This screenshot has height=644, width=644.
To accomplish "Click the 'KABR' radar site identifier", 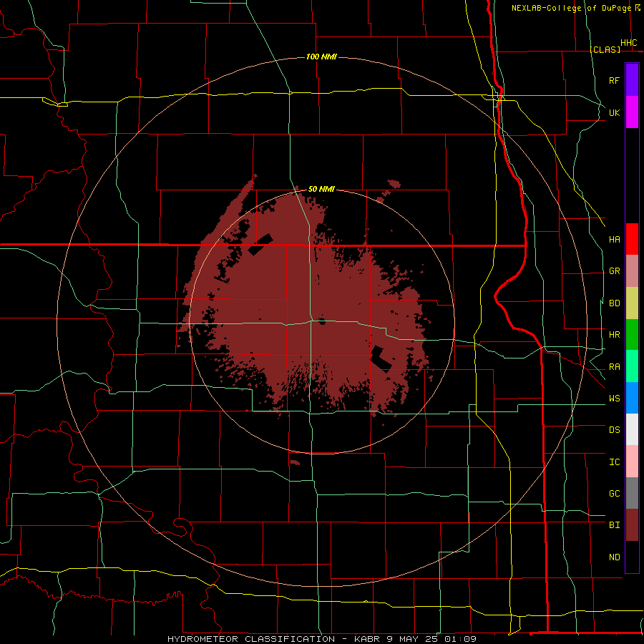I will click(368, 639).
